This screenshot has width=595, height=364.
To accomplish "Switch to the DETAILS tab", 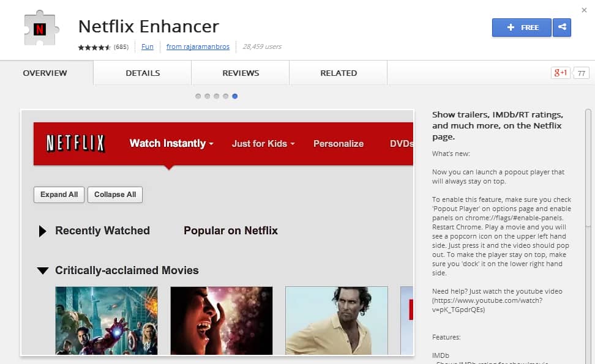I will [143, 73].
